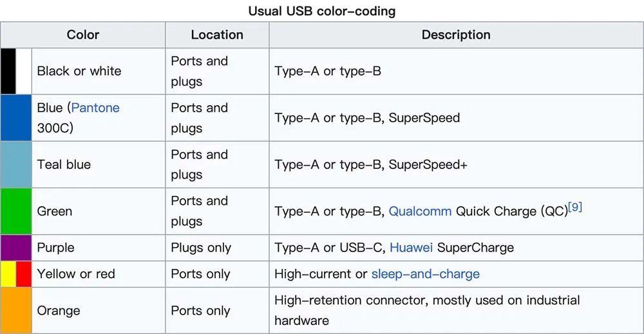Screen dimensions: 644x334
Task: Click the orange color swatch
Action: [x=16, y=310]
